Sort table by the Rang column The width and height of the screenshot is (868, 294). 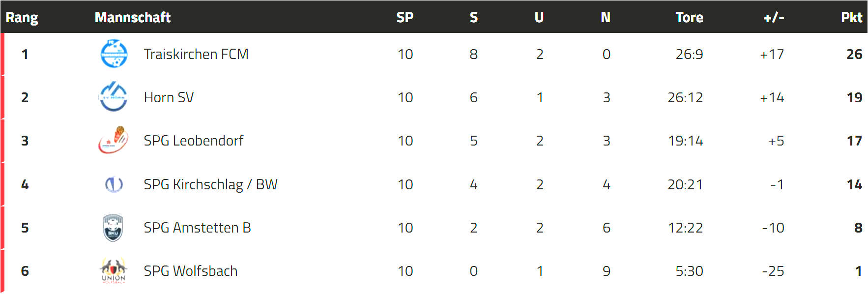[x=22, y=18]
